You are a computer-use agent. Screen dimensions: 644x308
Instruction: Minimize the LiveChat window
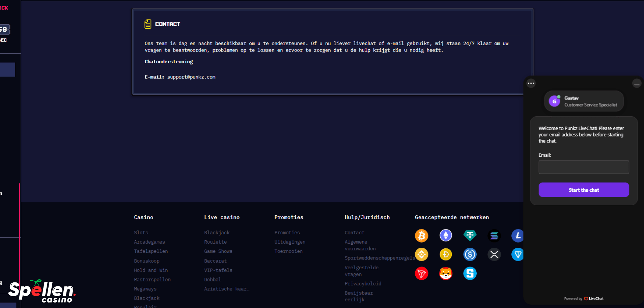coord(637,84)
